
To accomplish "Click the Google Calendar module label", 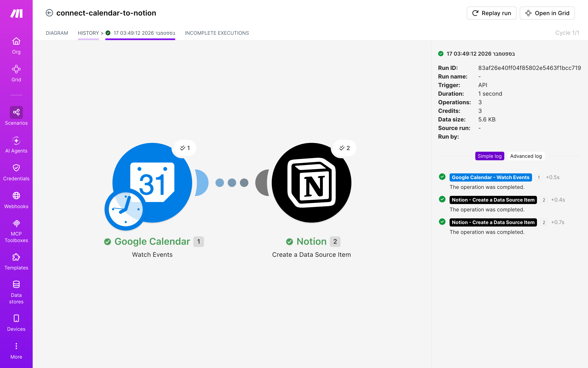I will pyautogui.click(x=152, y=241).
